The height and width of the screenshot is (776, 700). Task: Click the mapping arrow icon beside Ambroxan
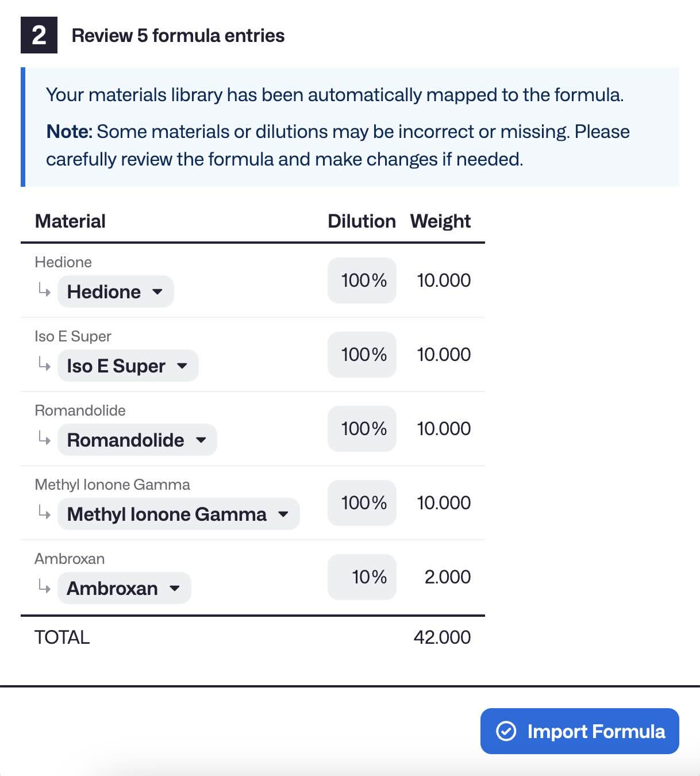[x=44, y=588]
